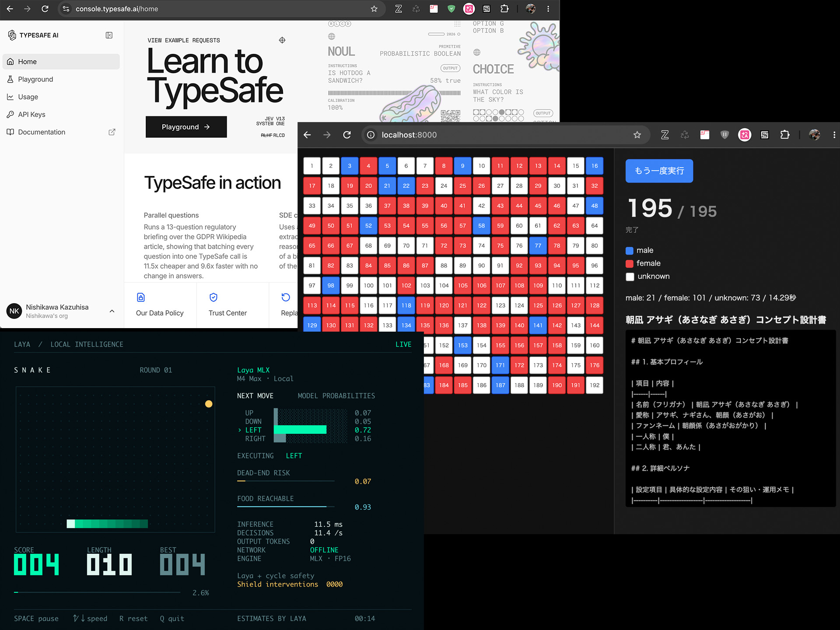The image size is (840, 630).
Task: Click the TypeSafe AI logo icon
Action: [x=12, y=35]
